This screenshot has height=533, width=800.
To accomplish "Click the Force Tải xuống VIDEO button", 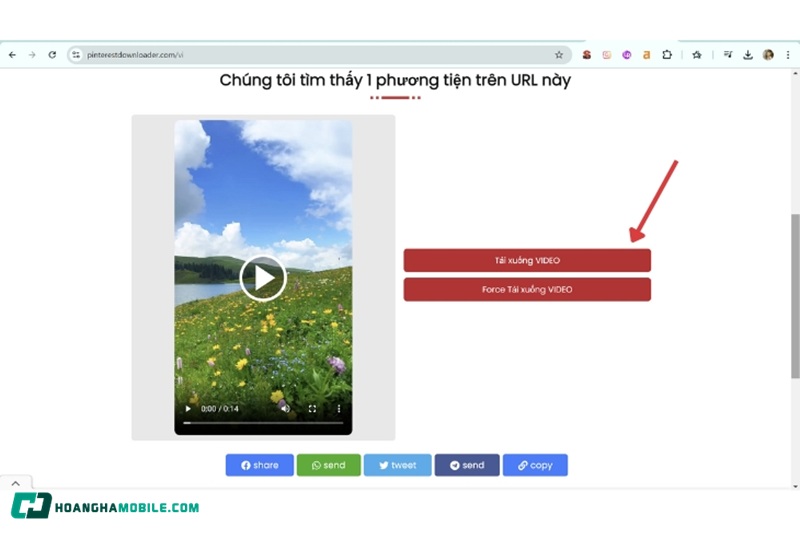I will point(527,289).
